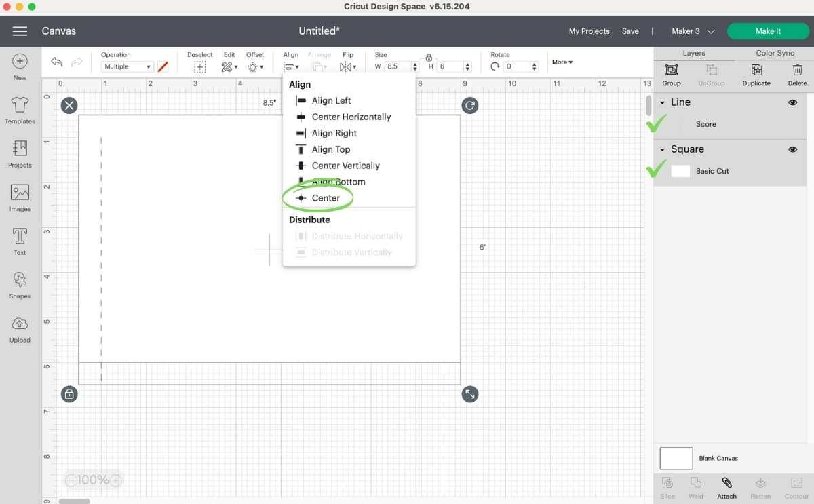Hide the Square layer
Viewport: 814px width, 504px height.
792,149
